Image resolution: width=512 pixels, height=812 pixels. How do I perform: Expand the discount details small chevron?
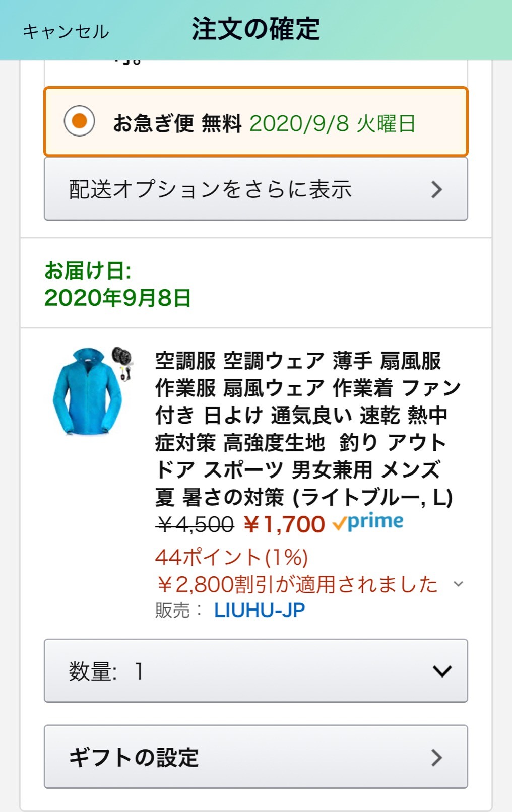(458, 584)
